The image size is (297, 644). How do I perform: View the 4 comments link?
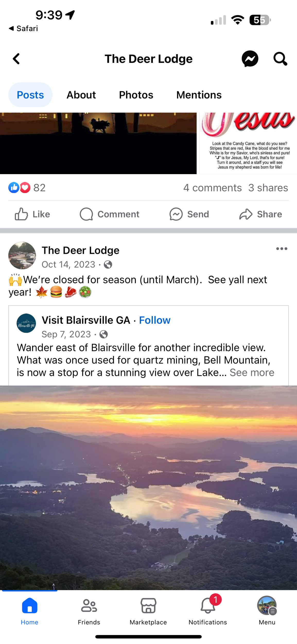(x=212, y=188)
